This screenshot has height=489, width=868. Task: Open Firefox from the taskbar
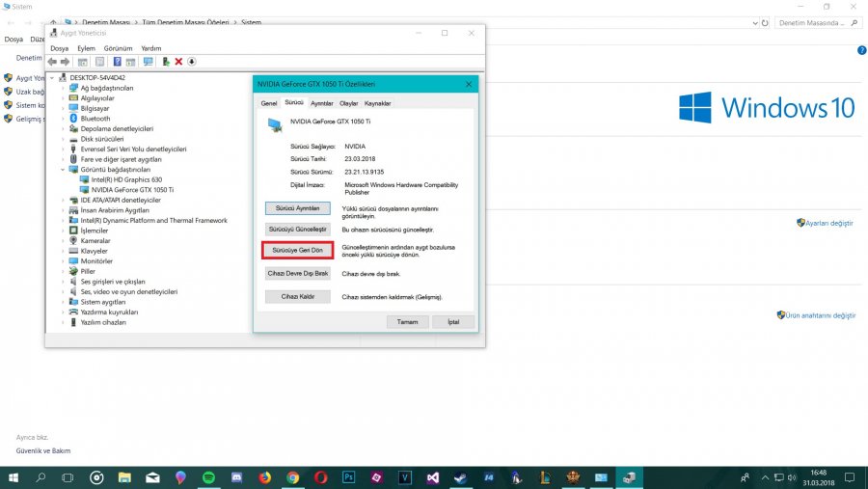click(x=264, y=477)
